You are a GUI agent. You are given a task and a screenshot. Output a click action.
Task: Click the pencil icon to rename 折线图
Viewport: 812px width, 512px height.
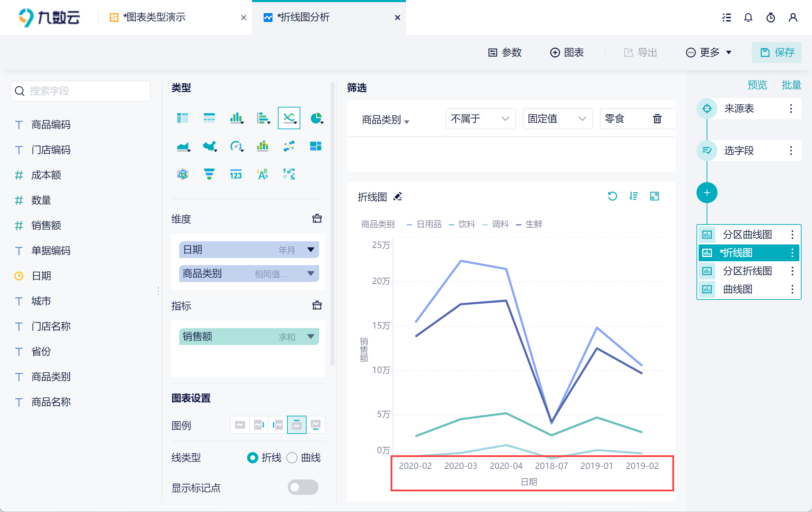point(398,197)
